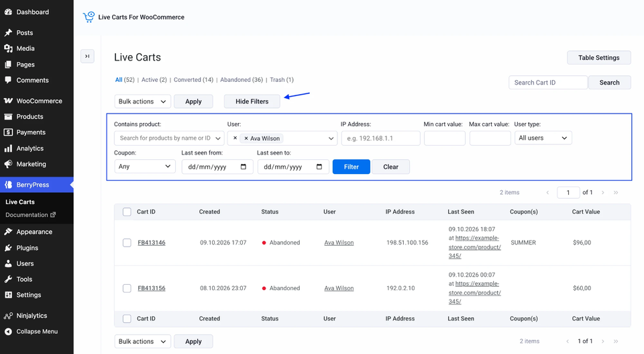Image resolution: width=644 pixels, height=354 pixels.
Task: Open the Table Settings button
Action: (x=599, y=58)
